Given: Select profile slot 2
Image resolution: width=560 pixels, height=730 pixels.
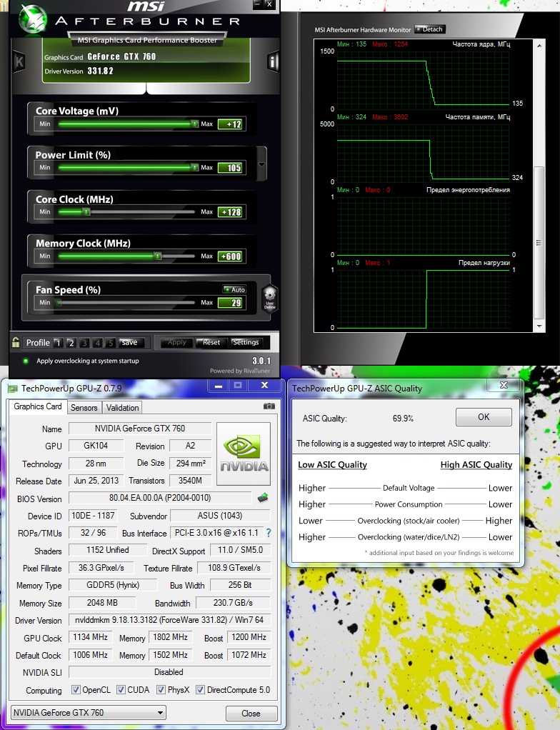Looking at the screenshot, I should pos(71,343).
